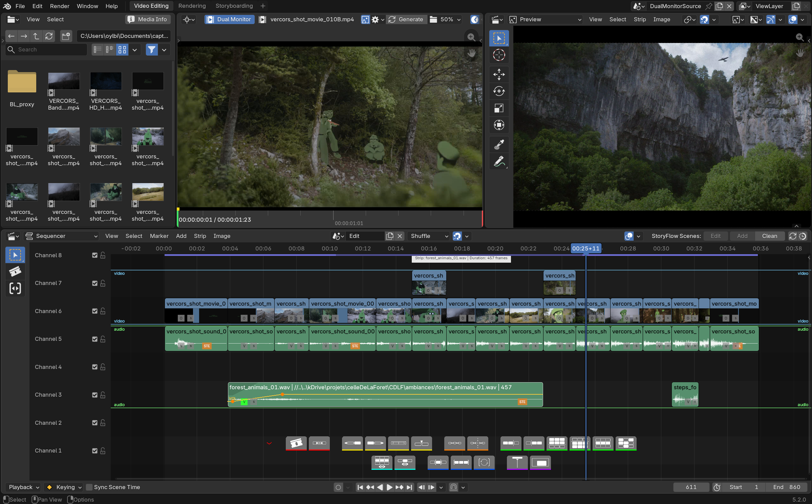Viewport: 812px width, 504px height.
Task: Click the file browser Search field
Action: click(x=46, y=50)
